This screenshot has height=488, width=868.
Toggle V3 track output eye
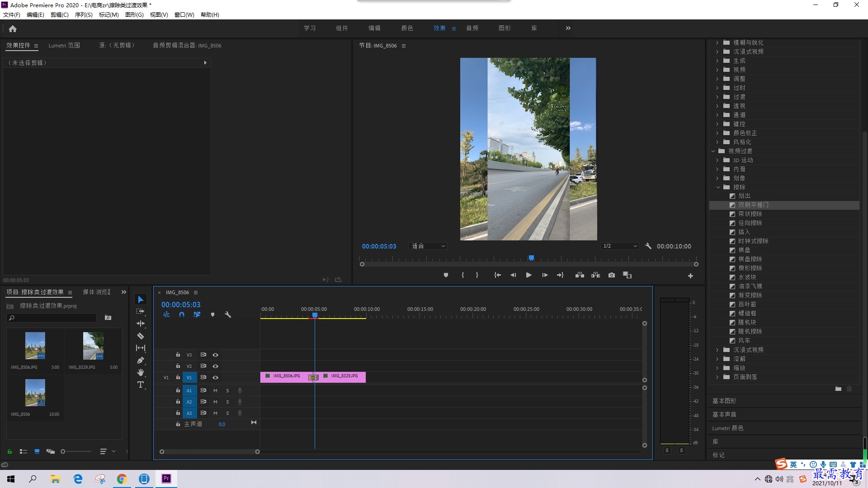pos(216,355)
